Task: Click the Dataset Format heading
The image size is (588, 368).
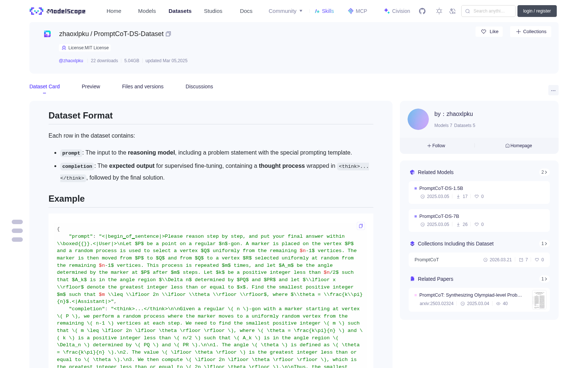Action: [80, 116]
